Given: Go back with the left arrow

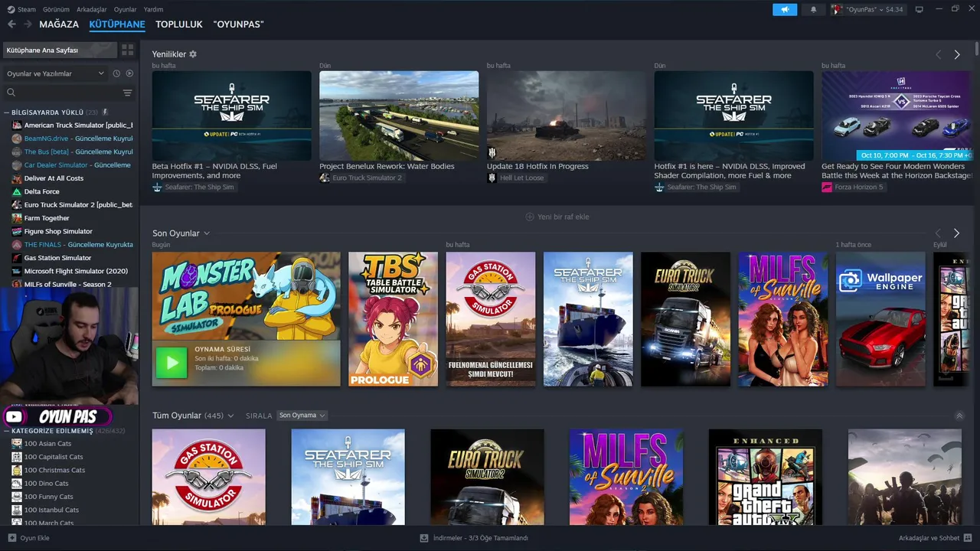Looking at the screenshot, I should click(11, 24).
